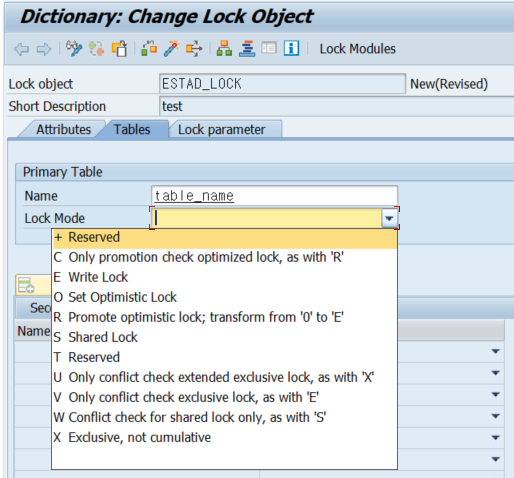Click the Lock Mode combo box field
The image size is (514, 478).
coord(267,219)
